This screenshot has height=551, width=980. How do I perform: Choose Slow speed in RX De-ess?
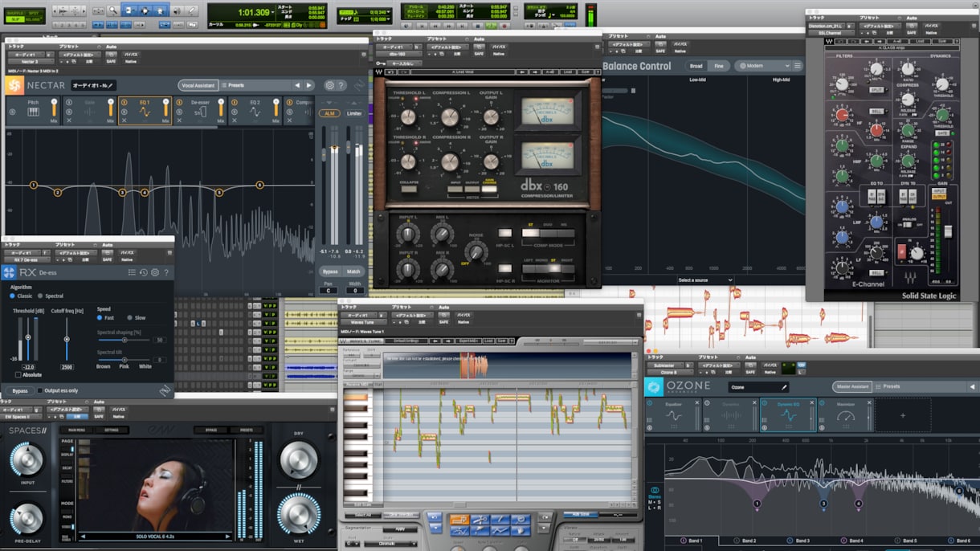point(137,318)
